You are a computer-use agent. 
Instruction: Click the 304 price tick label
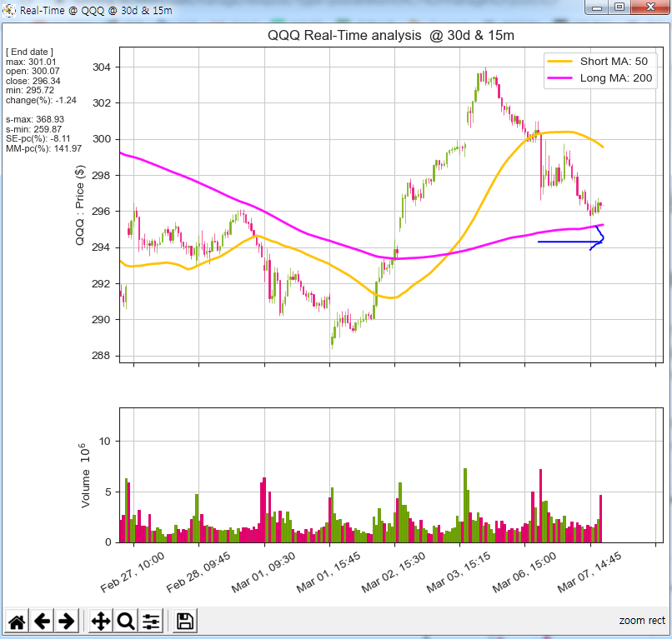[x=102, y=67]
